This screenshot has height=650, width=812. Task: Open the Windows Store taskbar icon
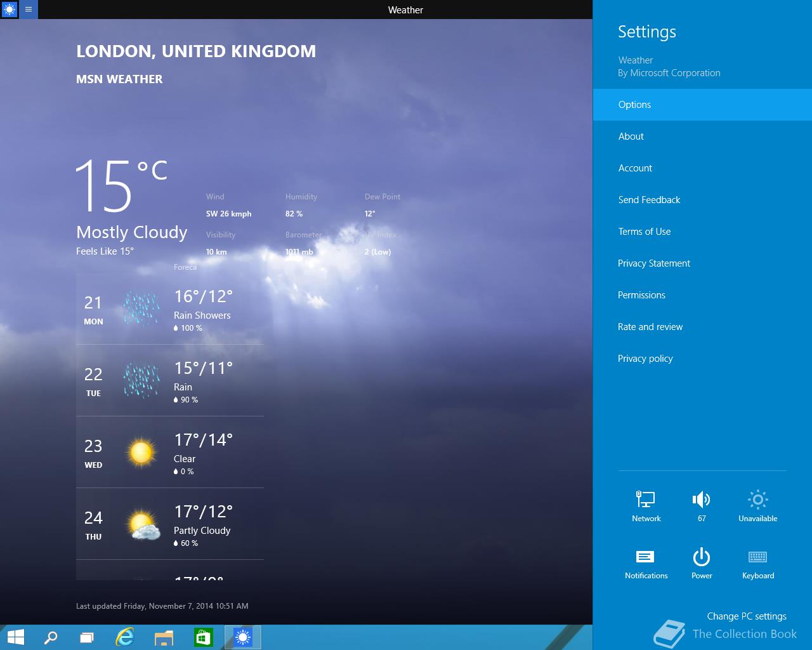click(x=203, y=637)
